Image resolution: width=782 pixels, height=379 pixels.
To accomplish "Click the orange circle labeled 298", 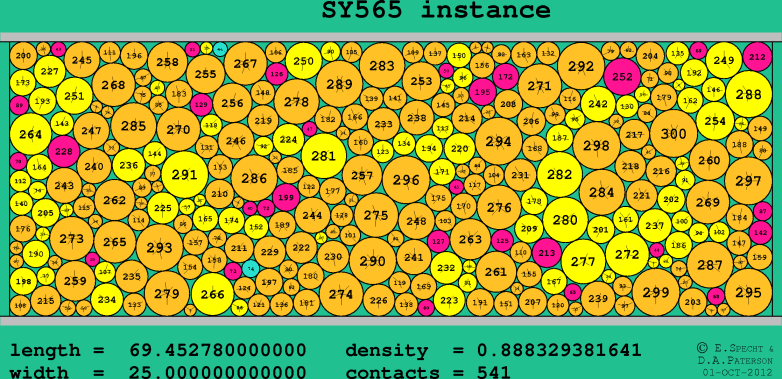I will 596,146.
